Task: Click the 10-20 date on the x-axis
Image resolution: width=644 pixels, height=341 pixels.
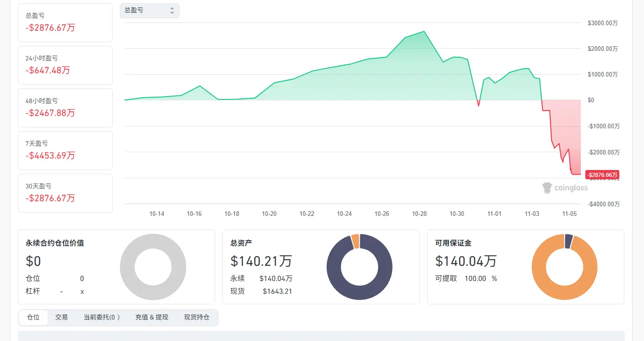Action: point(269,214)
